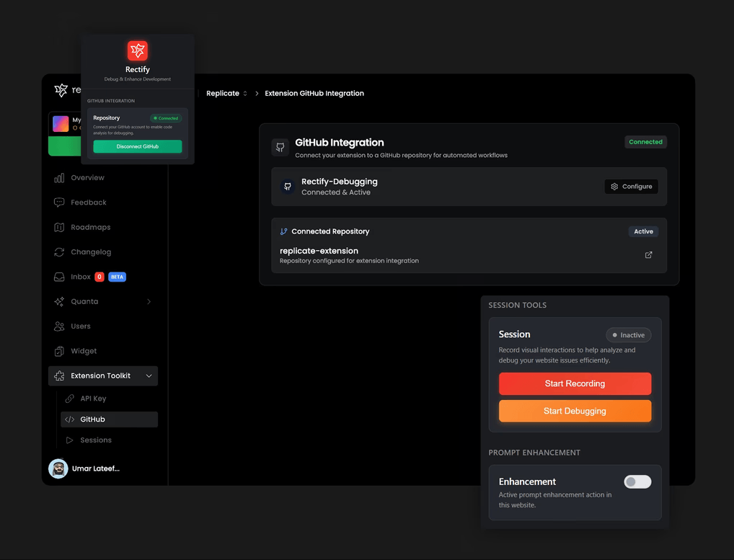Click the SESSION TOOLS heading

517,305
